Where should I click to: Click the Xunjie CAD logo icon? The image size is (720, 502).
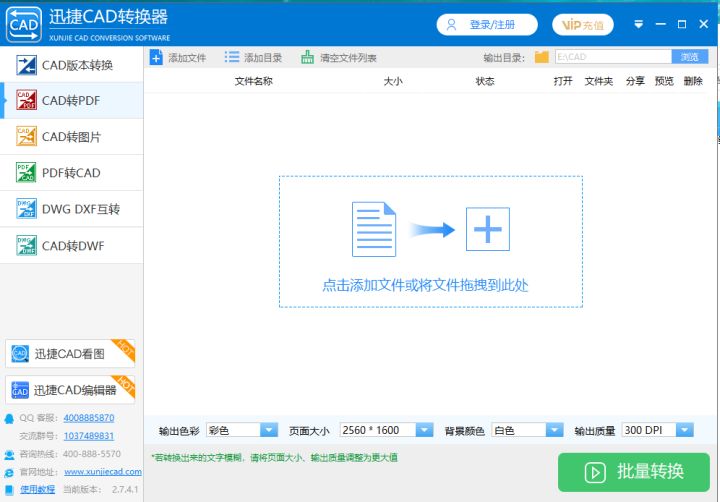click(x=23, y=24)
